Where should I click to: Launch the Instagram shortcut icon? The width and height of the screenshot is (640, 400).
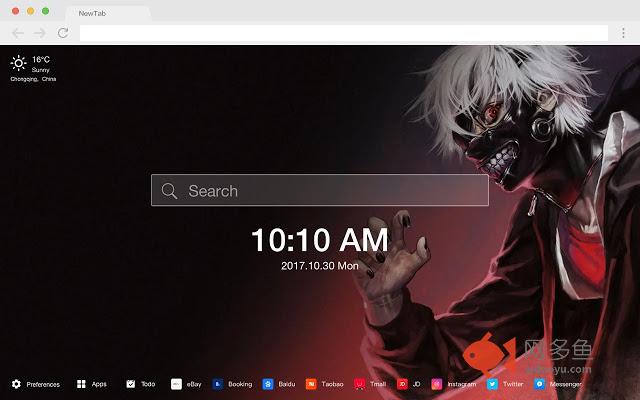tap(437, 384)
